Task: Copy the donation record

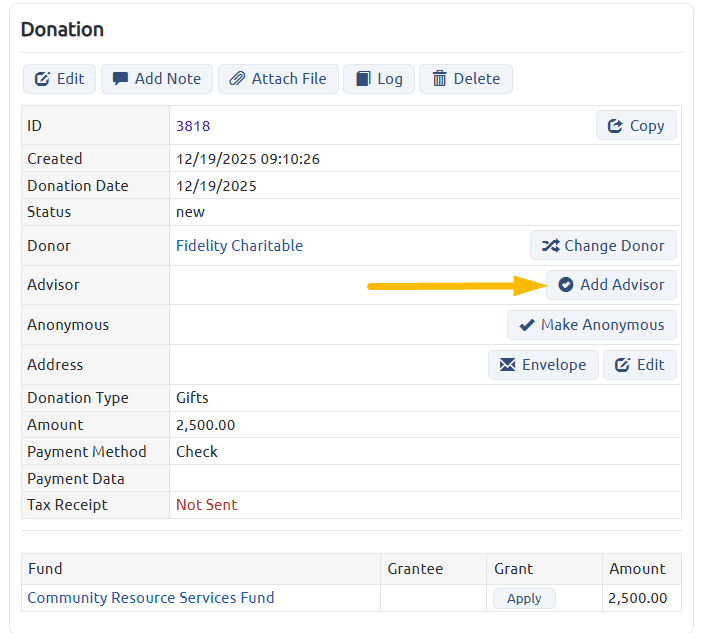Action: [x=636, y=125]
